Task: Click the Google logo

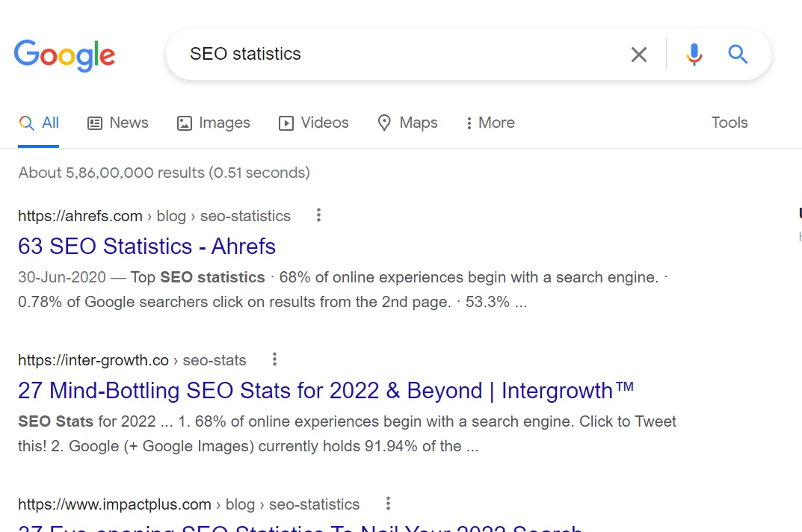Action: click(64, 55)
